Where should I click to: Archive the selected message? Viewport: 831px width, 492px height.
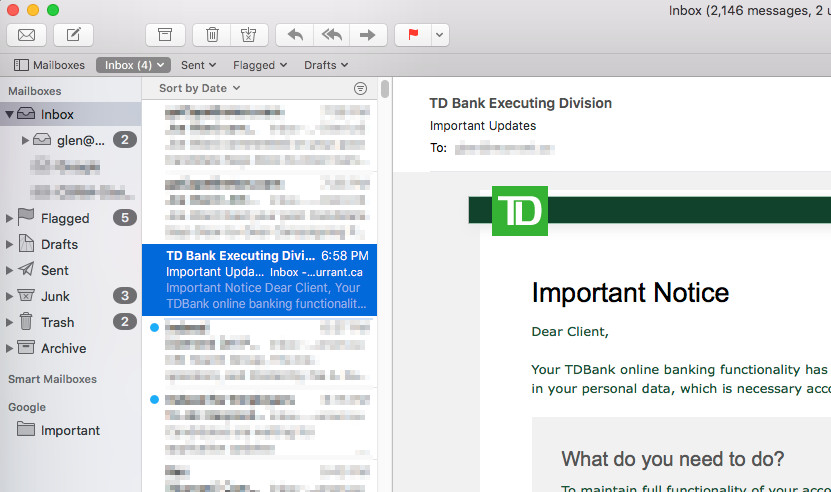pyautogui.click(x=165, y=35)
